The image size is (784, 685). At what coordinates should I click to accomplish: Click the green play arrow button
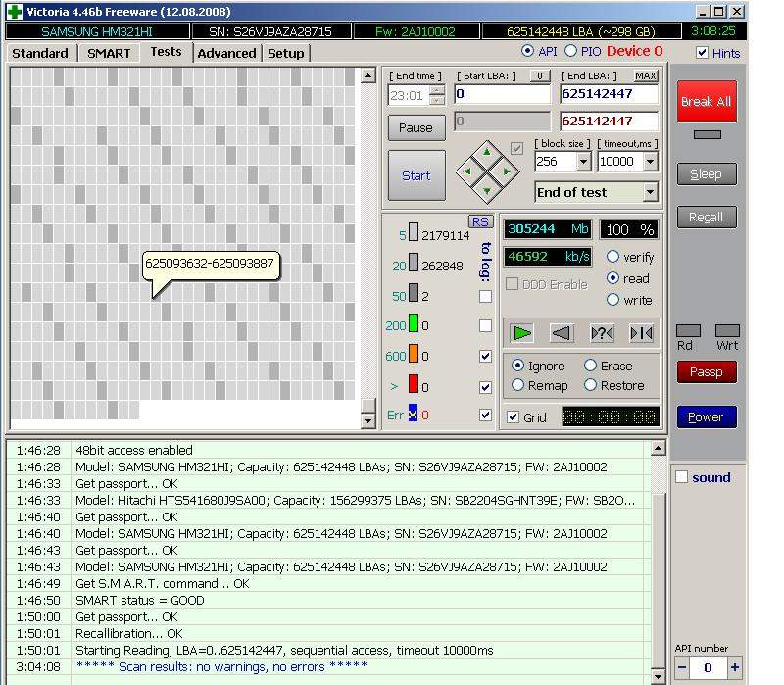tap(522, 333)
